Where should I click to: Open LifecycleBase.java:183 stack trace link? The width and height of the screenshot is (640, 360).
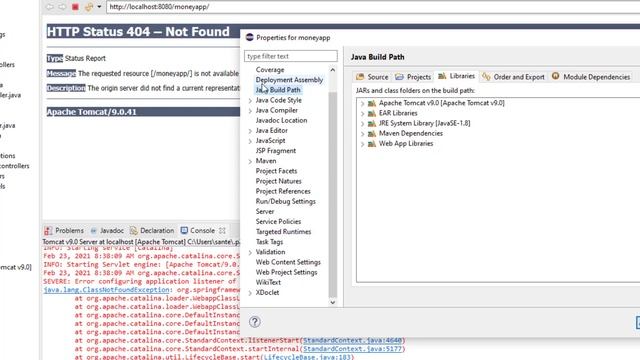click(x=307, y=357)
